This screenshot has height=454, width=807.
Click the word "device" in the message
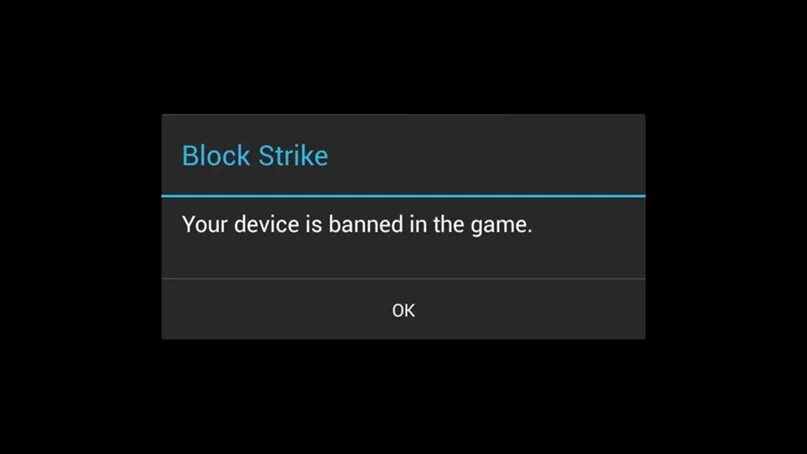point(266,224)
